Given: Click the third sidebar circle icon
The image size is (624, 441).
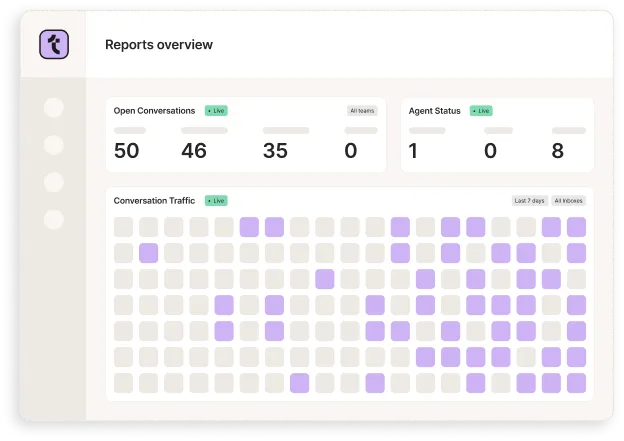Looking at the screenshot, I should point(54,182).
